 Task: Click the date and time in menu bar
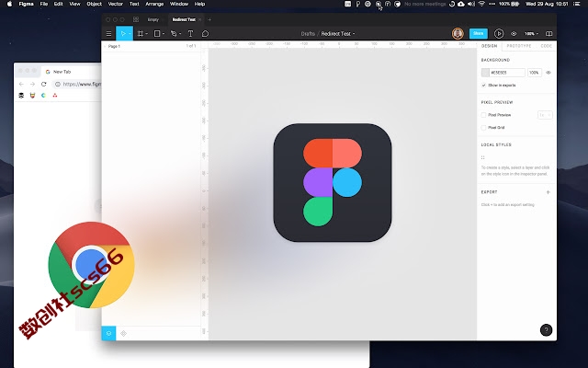pos(548,4)
